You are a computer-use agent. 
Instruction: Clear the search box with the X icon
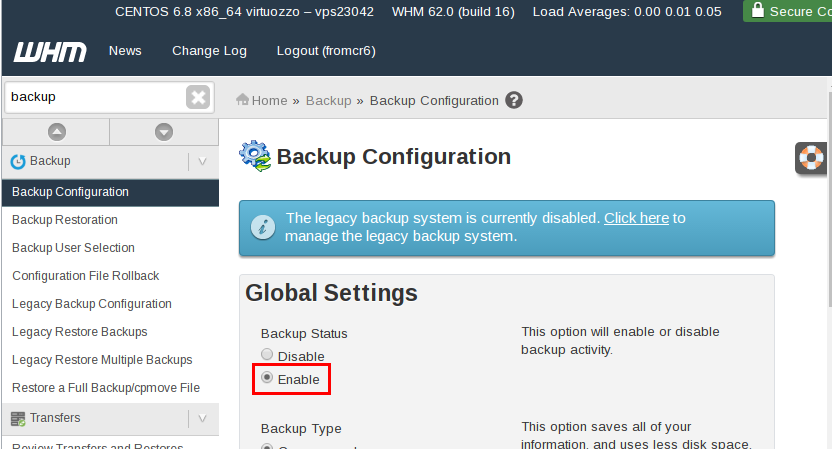[198, 97]
